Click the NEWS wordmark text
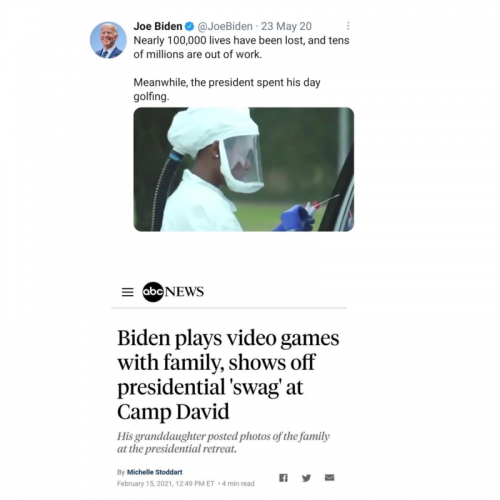Screen dimensions: 500x500 [184, 292]
